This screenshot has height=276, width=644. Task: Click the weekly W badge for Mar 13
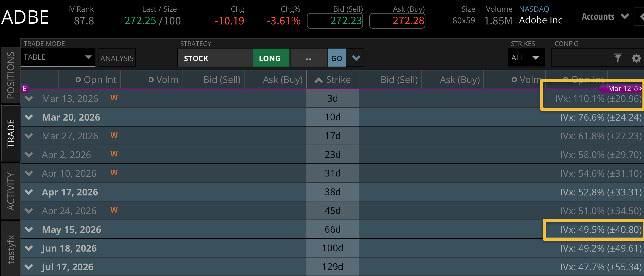114,98
